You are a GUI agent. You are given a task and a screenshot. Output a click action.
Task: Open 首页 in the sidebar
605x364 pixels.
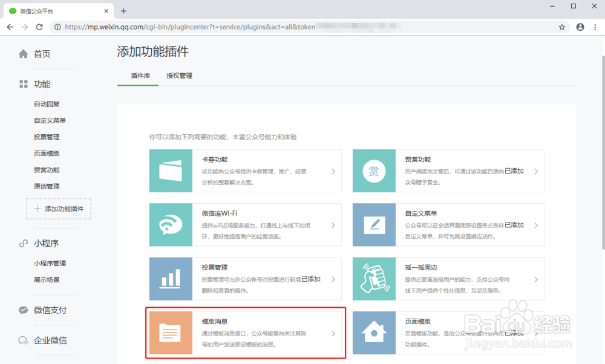(x=42, y=54)
